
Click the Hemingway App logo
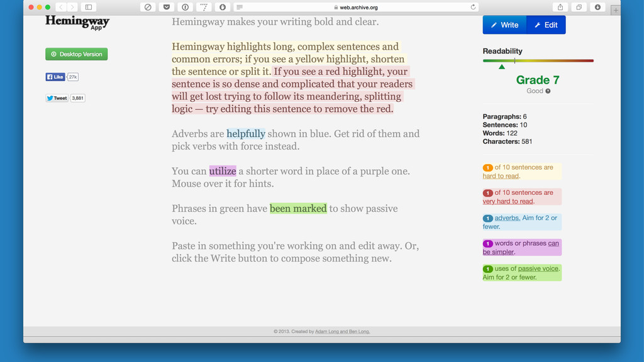[77, 22]
